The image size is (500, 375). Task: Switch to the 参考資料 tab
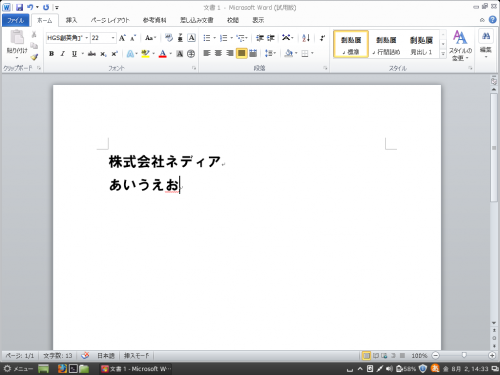tap(154, 20)
